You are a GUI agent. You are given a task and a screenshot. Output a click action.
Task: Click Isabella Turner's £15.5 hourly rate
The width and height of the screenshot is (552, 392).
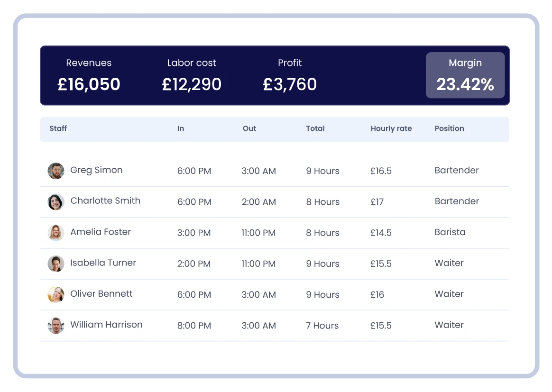coord(381,264)
